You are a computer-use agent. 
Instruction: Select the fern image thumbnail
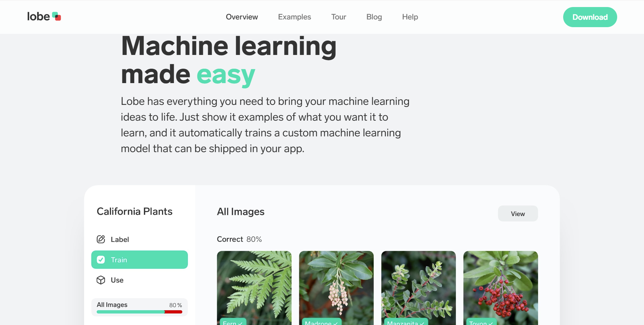254,288
